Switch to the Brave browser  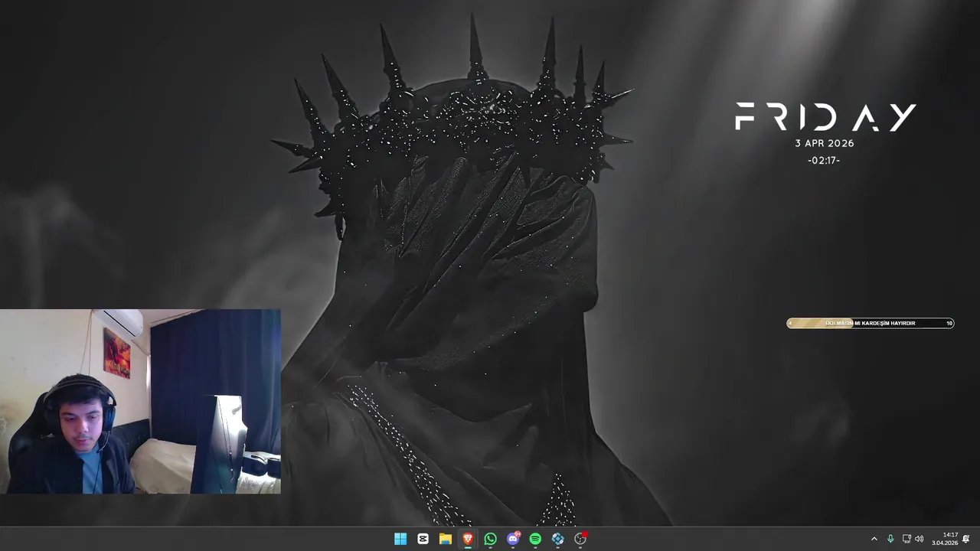pos(468,539)
